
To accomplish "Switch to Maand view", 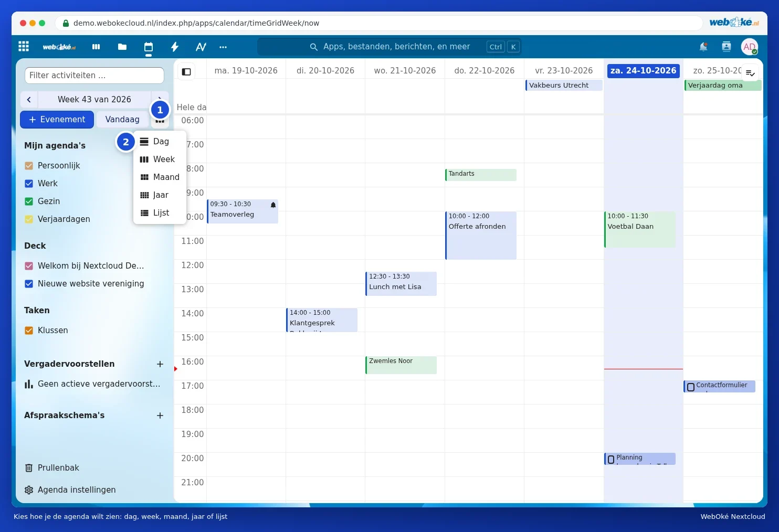I will coord(160,177).
